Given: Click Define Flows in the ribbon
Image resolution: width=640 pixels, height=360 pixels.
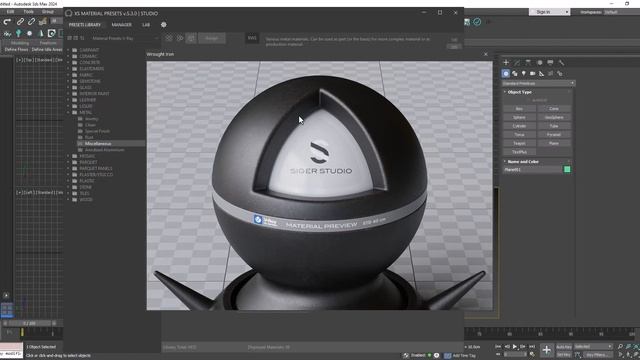Looking at the screenshot, I should coord(16,49).
